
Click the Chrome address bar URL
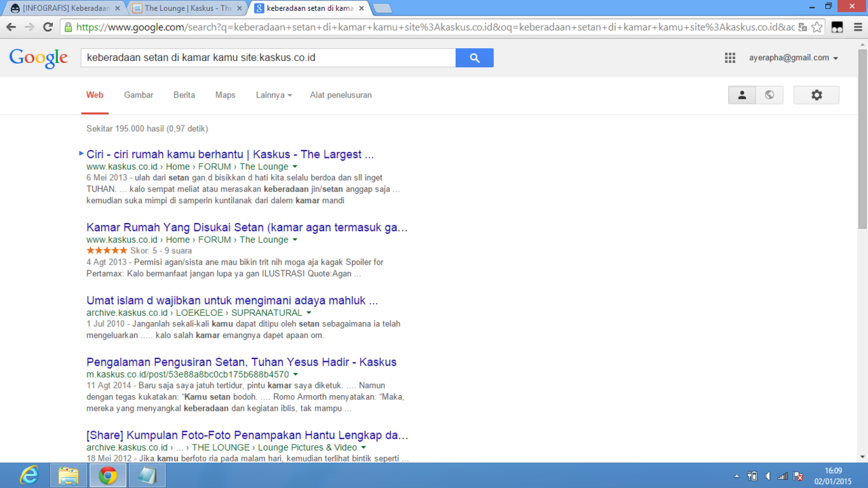pos(434,27)
